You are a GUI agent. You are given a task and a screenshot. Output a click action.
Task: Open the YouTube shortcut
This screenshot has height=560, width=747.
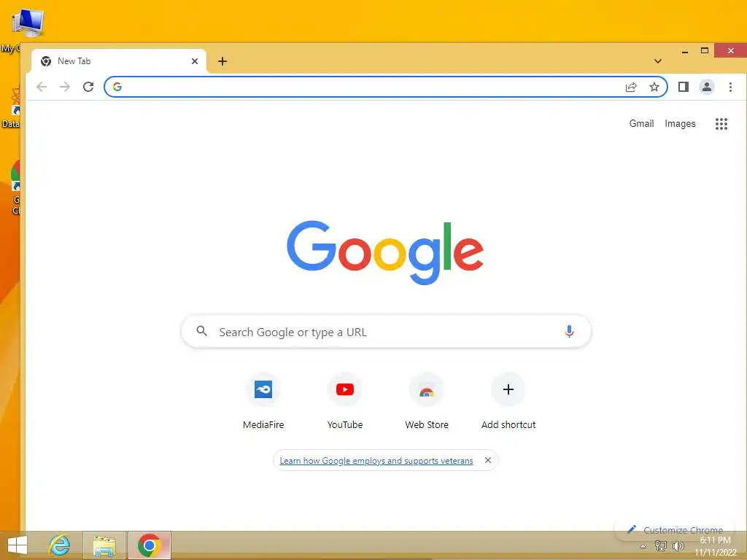tap(345, 402)
